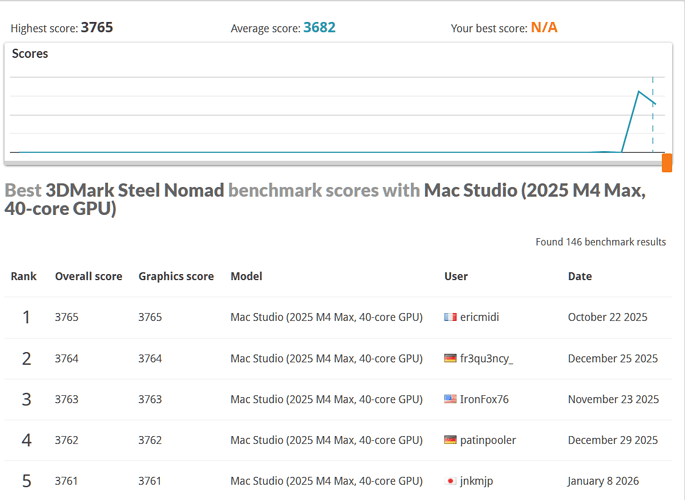The height and width of the screenshot is (500, 685).
Task: Click the Rank column header
Action: pos(24,276)
